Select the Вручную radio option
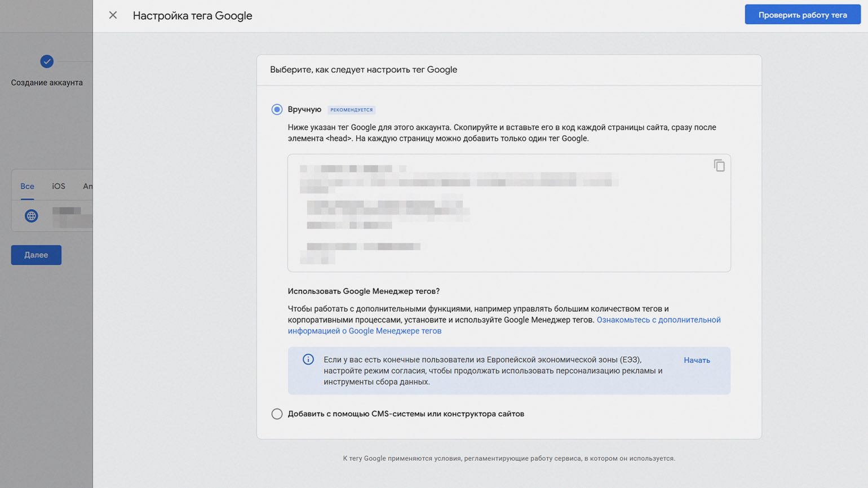Viewport: 868px width, 488px height. pos(277,109)
